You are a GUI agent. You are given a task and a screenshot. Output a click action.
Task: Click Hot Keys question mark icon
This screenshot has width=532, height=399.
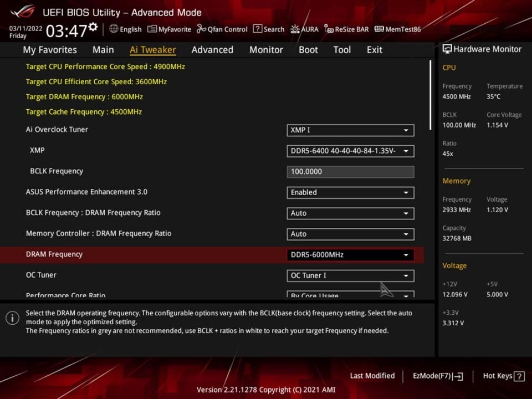click(519, 376)
